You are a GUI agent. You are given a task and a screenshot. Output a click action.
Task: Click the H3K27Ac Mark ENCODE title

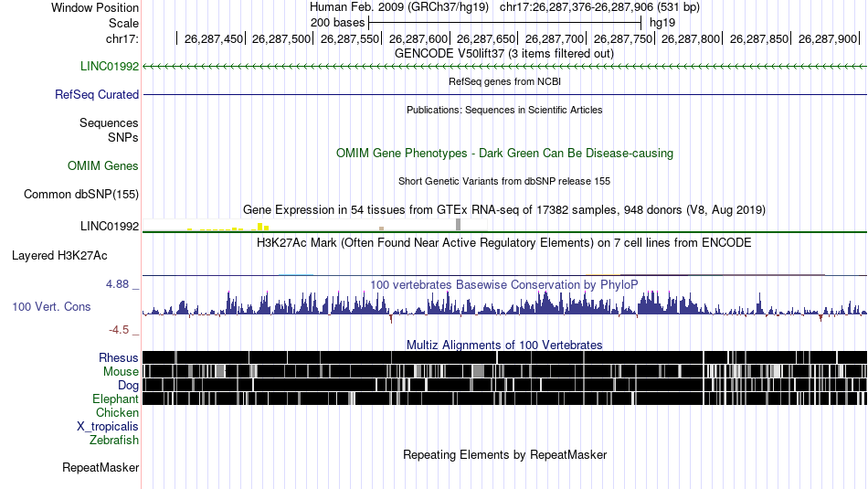point(504,242)
